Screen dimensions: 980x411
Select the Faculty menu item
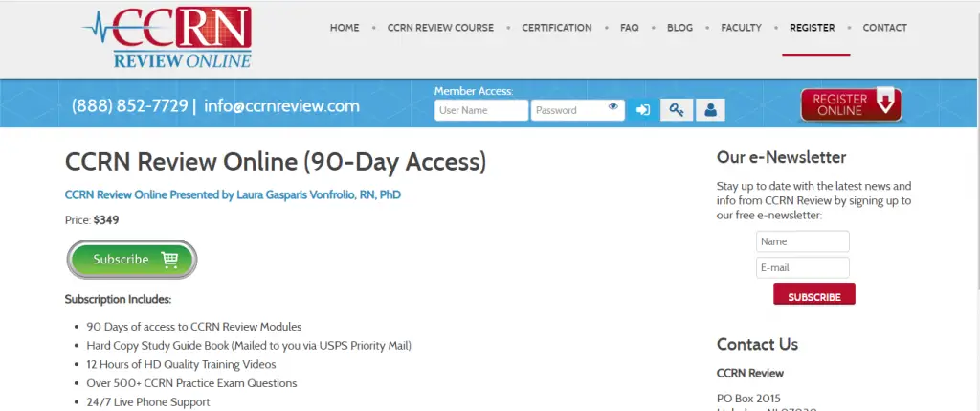point(741,28)
